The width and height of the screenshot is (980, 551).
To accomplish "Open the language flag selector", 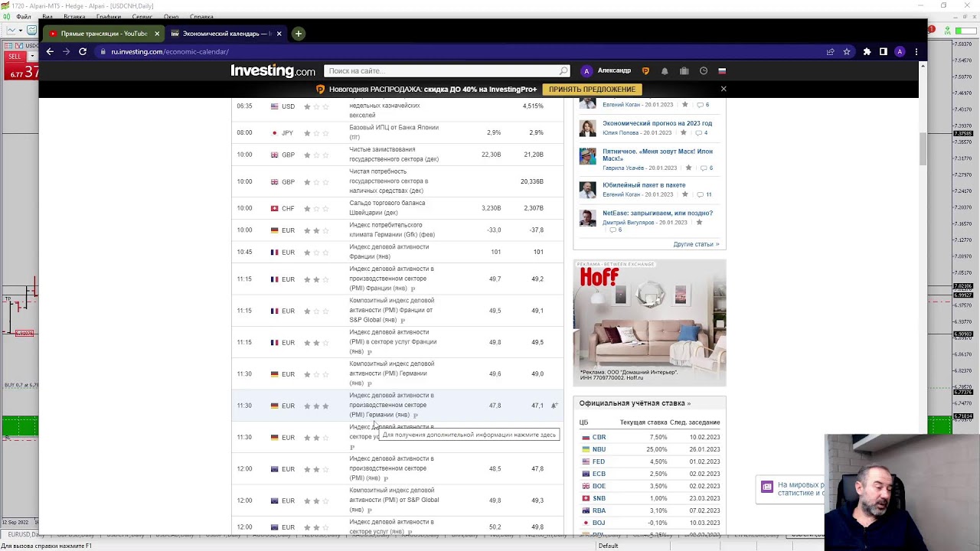I will pos(721,70).
